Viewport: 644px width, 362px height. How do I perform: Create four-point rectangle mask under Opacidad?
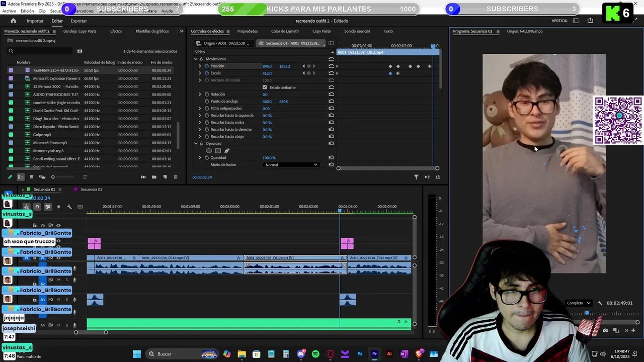click(x=218, y=151)
